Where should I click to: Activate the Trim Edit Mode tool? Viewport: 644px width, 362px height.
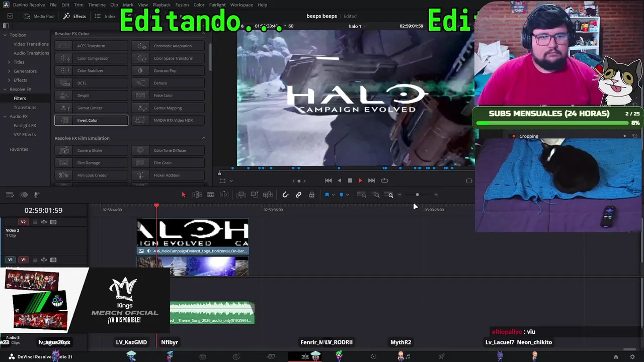(197, 195)
